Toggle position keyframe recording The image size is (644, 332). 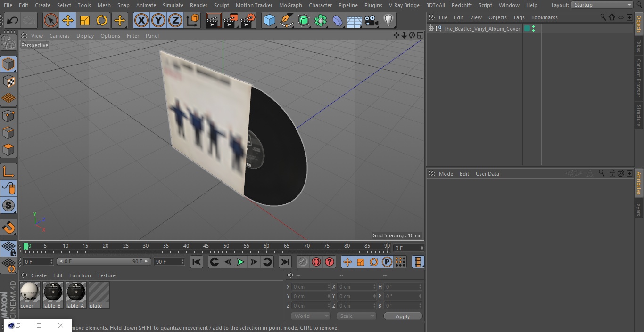click(347, 262)
